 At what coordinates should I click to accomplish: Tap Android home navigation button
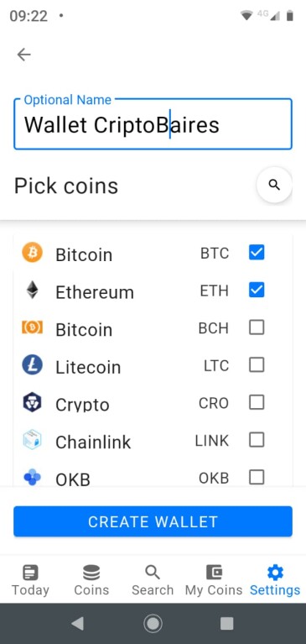pyautogui.click(x=153, y=624)
